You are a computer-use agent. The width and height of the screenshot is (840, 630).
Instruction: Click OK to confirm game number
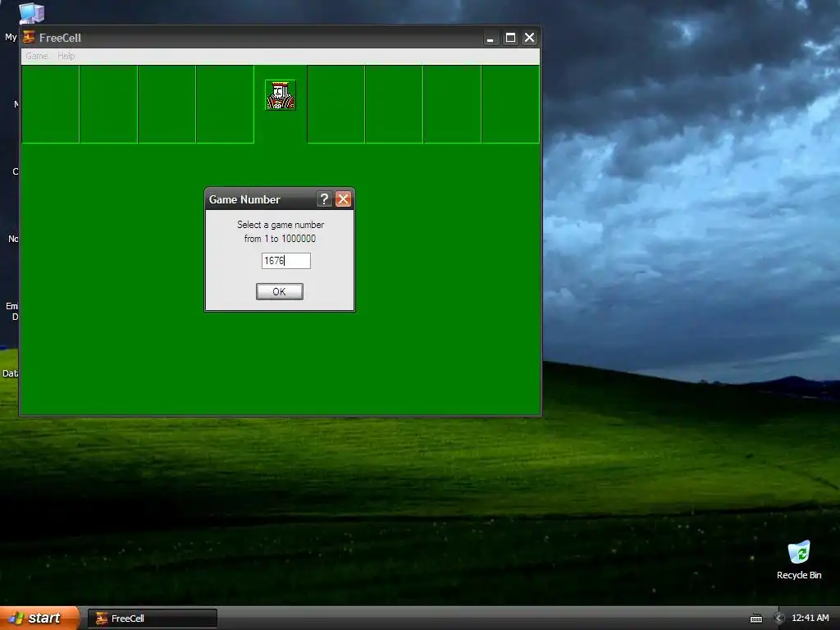(279, 291)
